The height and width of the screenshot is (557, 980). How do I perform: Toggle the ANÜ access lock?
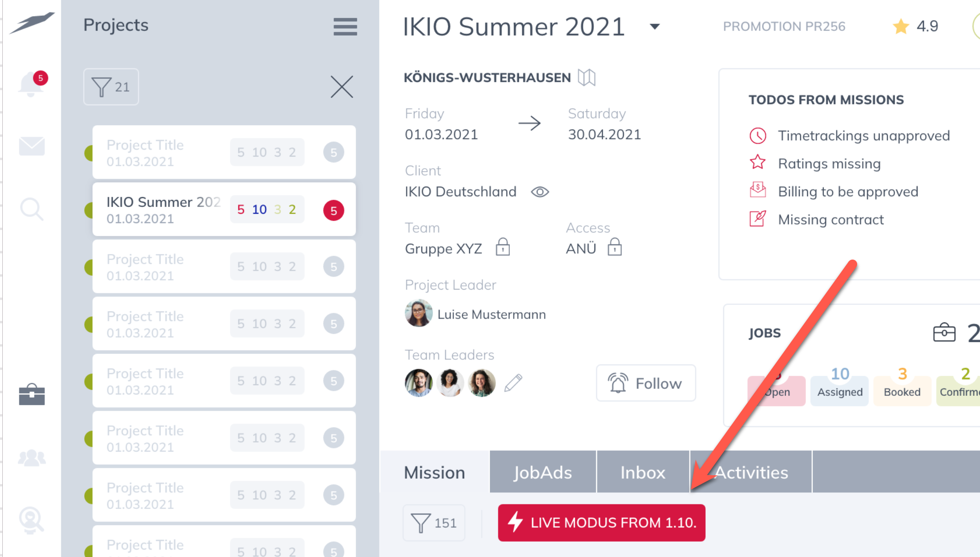click(x=614, y=248)
